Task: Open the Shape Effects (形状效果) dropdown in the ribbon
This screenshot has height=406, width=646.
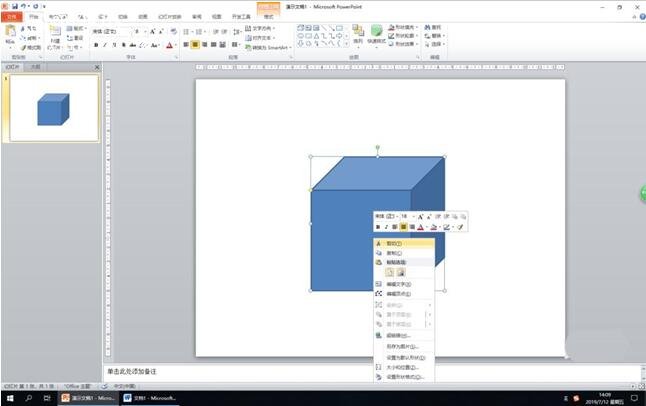Action: click(x=403, y=44)
